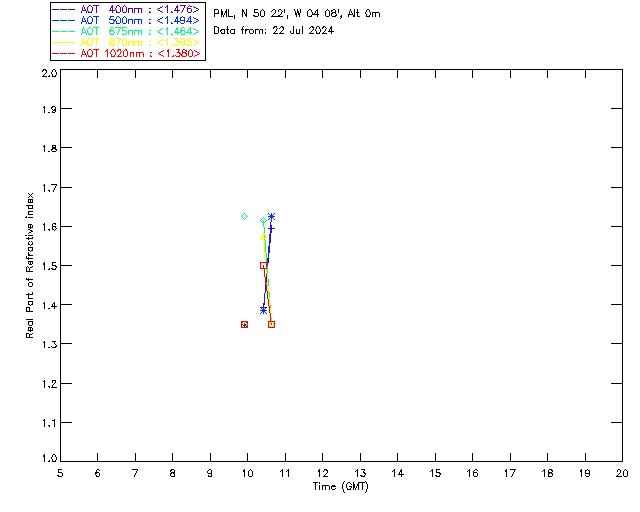Screen dimensions: 640x512
Task: Click the x-axis tick label 14
Action: [x=398, y=473]
